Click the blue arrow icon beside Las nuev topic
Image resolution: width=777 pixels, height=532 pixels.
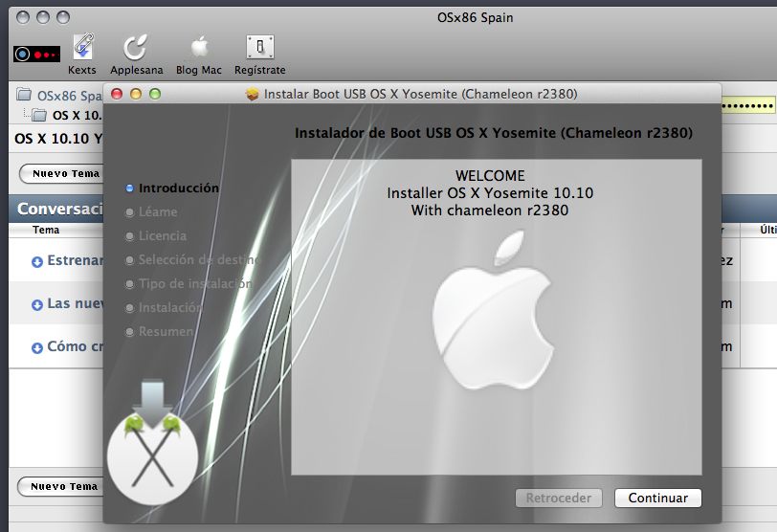[37, 304]
